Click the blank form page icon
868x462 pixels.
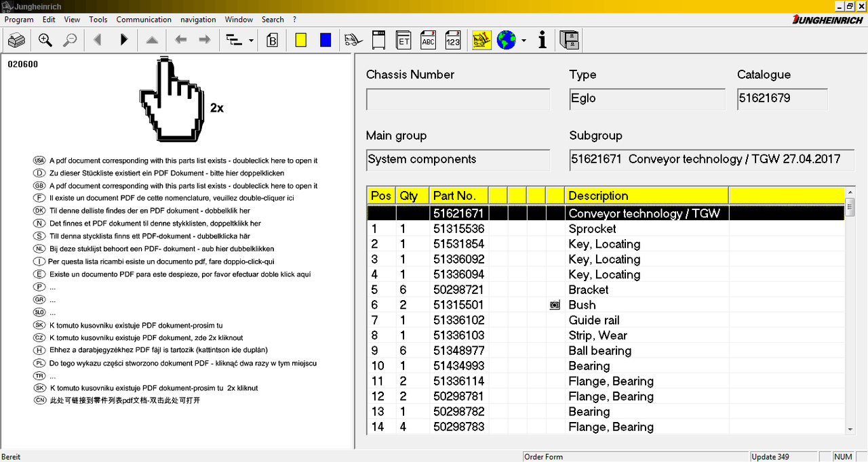[379, 41]
